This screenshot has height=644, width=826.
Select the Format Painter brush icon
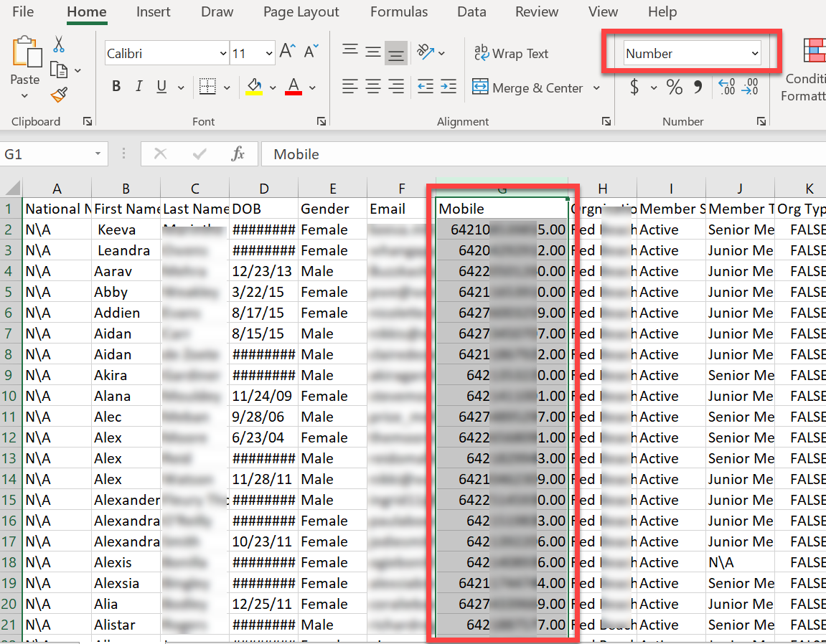[59, 95]
